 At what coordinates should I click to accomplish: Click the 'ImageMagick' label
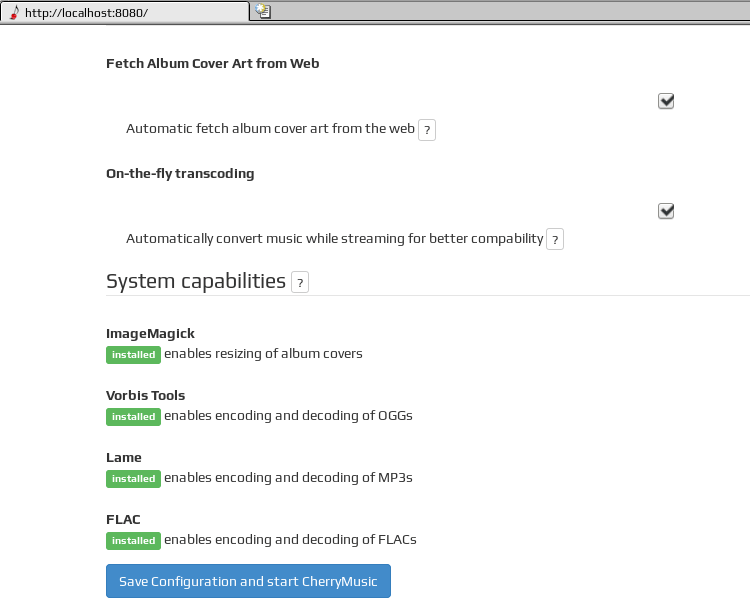tap(150, 334)
